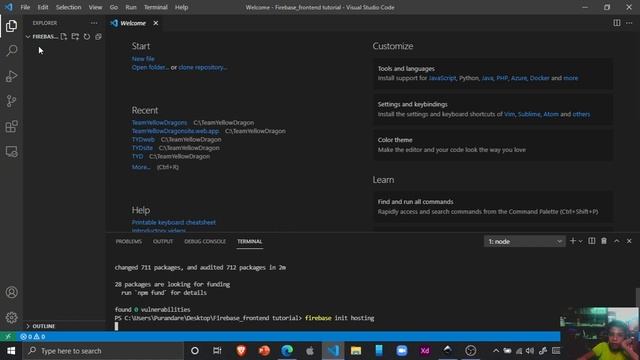Close the Welcome tab
Screen dimensions: 640x360
[x=156, y=23]
